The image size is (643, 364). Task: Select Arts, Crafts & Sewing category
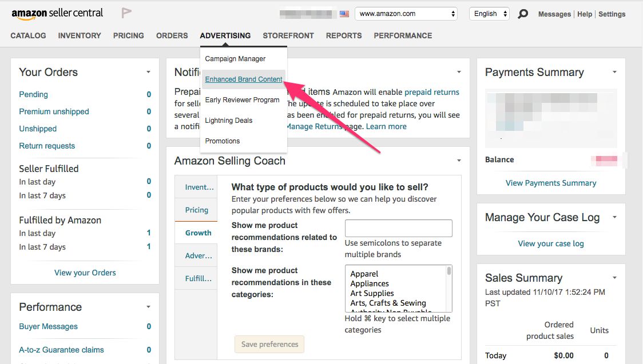[388, 303]
